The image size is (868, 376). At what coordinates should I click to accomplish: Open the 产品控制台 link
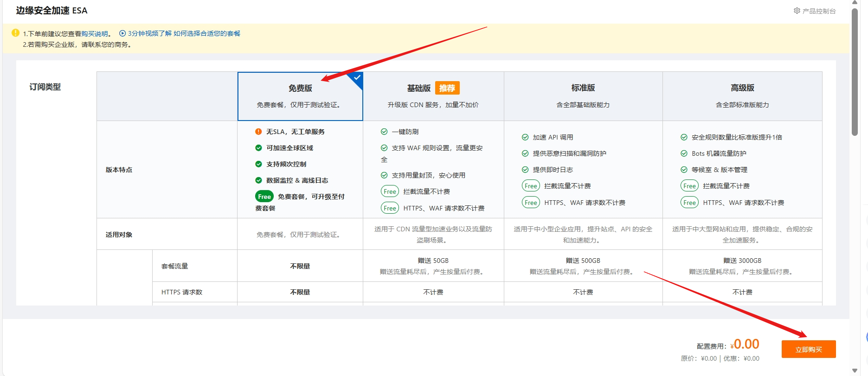point(819,11)
